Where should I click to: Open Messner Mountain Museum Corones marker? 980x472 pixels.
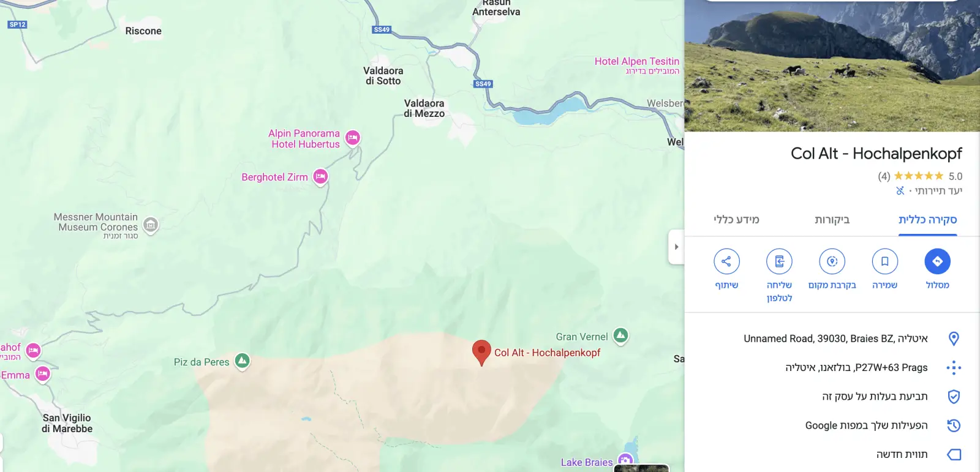(151, 225)
